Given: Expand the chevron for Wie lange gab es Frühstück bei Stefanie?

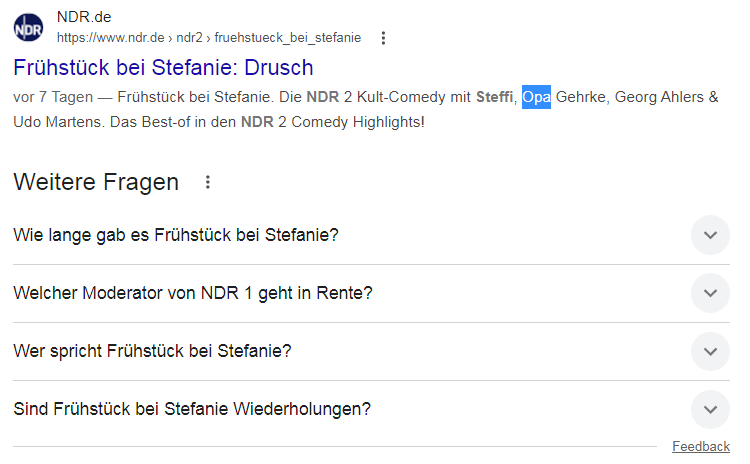Looking at the screenshot, I should coord(710,235).
